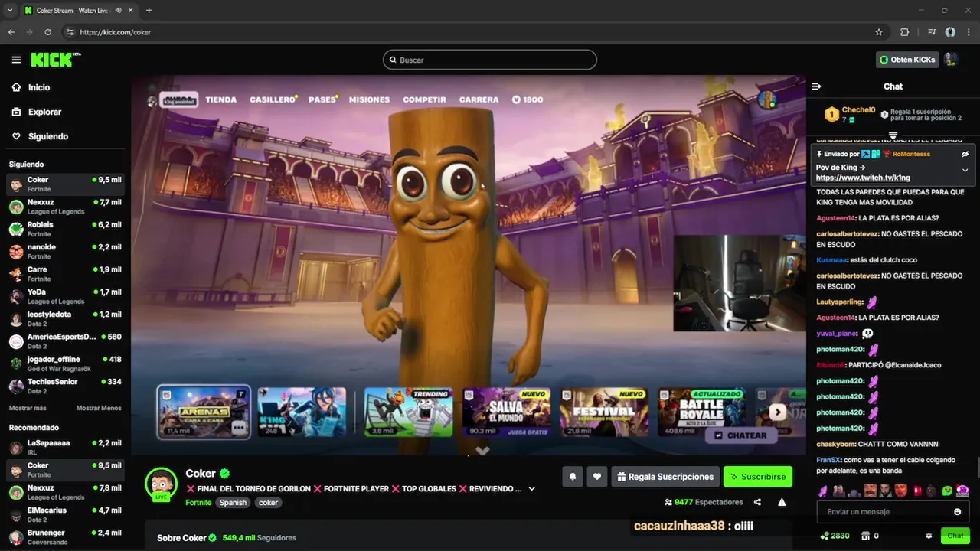Screen dimensions: 980x551
Task: Click the Obtén KICKs button
Action: coord(907,60)
